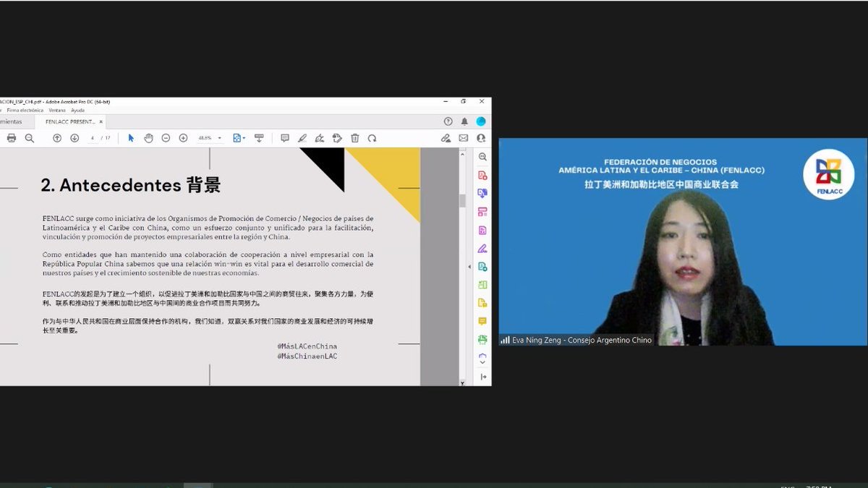Go to previous page arrow
Viewport: 868px width, 488px height.
[x=57, y=138]
